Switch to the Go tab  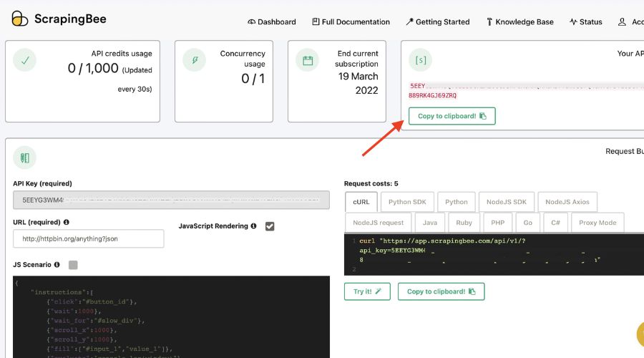pos(528,223)
